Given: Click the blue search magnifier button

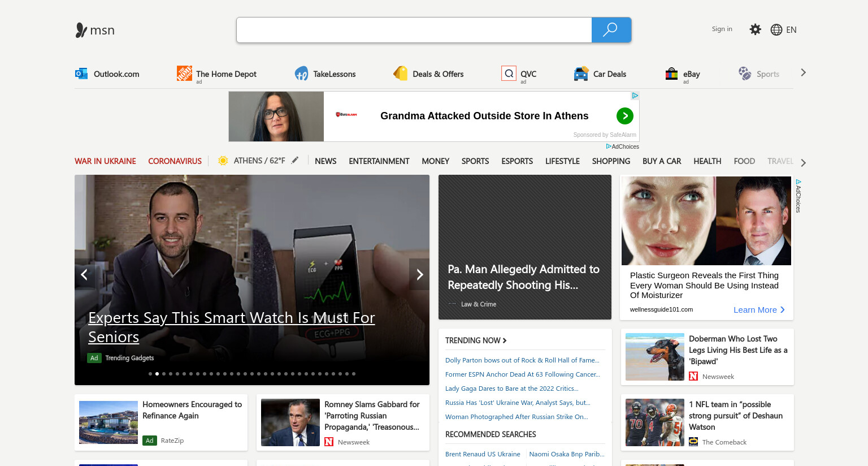Looking at the screenshot, I should click(611, 30).
